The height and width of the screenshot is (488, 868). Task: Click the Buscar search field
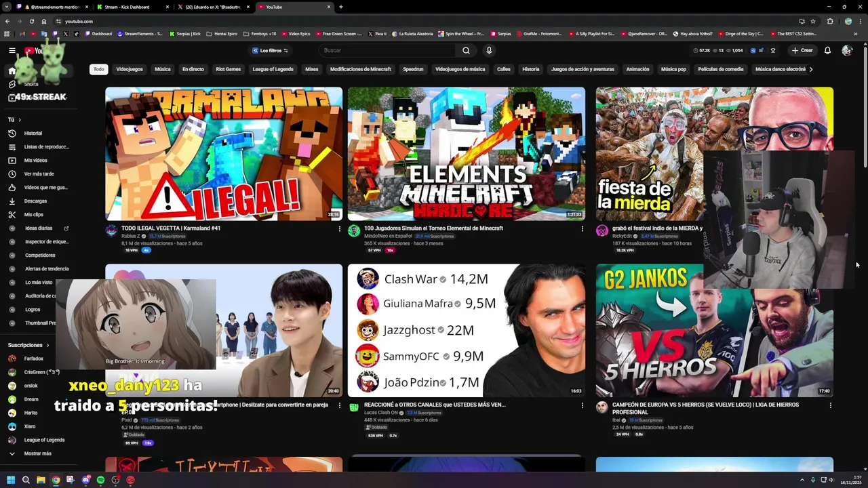tap(387, 50)
